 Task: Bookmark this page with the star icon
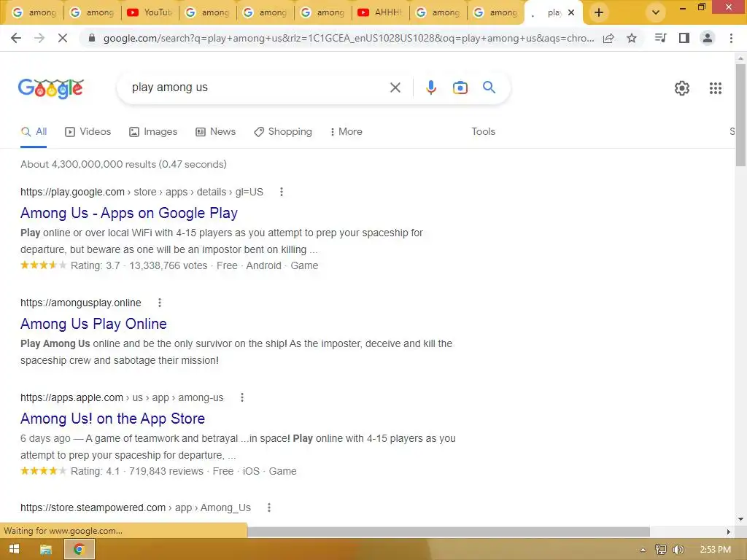pyautogui.click(x=632, y=38)
